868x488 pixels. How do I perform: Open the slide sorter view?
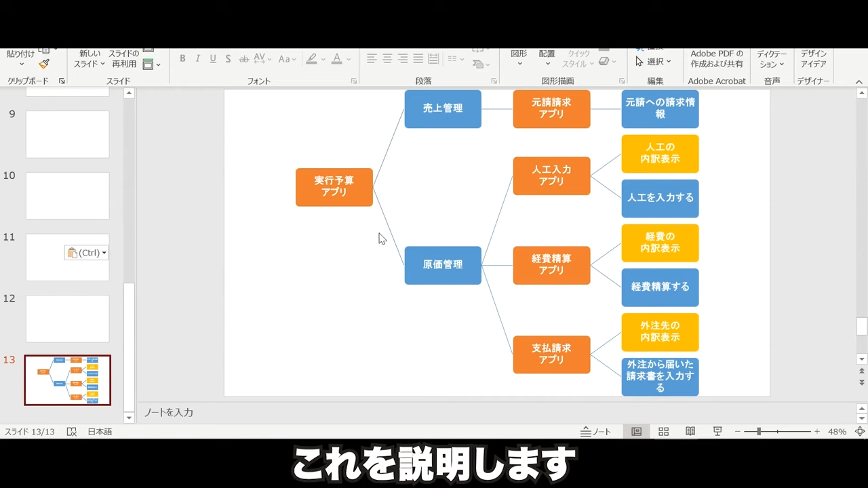pyautogui.click(x=663, y=432)
